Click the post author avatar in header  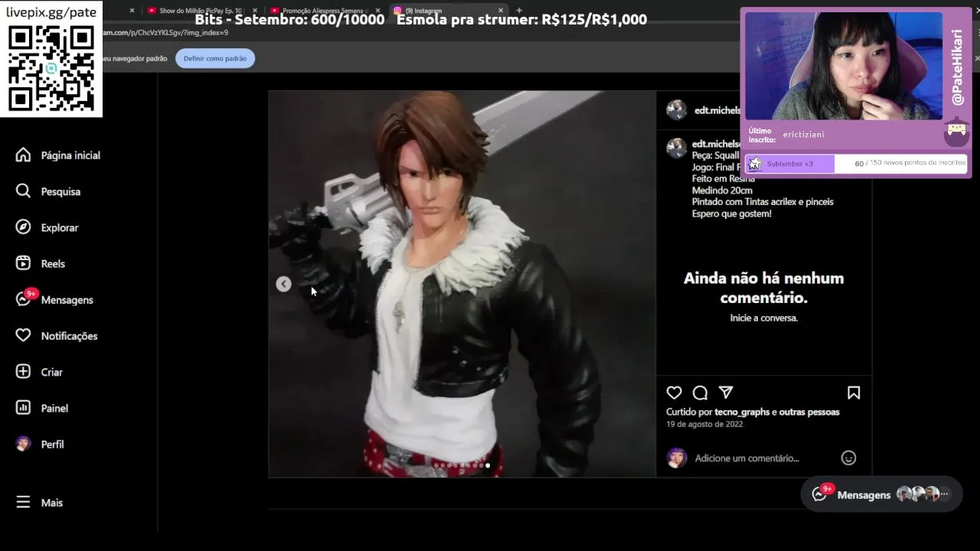(x=677, y=110)
